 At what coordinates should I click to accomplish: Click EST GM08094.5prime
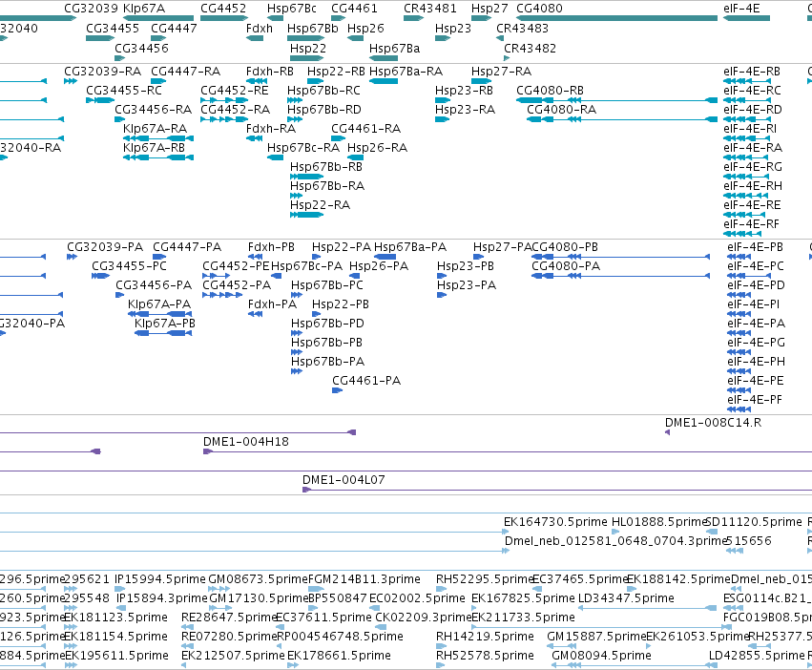point(601,656)
